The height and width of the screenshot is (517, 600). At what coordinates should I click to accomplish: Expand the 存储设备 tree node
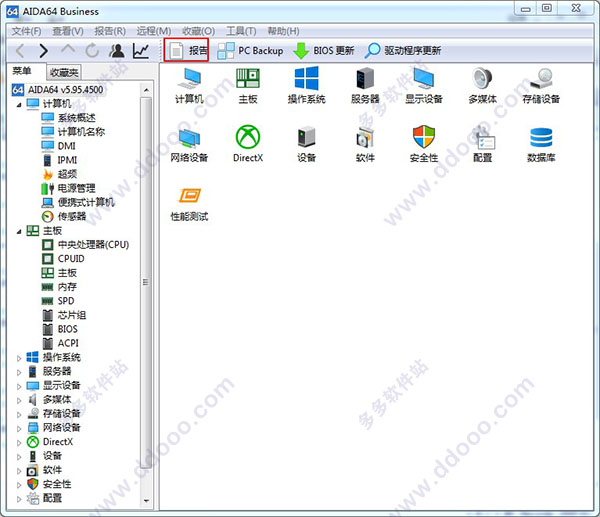click(19, 414)
